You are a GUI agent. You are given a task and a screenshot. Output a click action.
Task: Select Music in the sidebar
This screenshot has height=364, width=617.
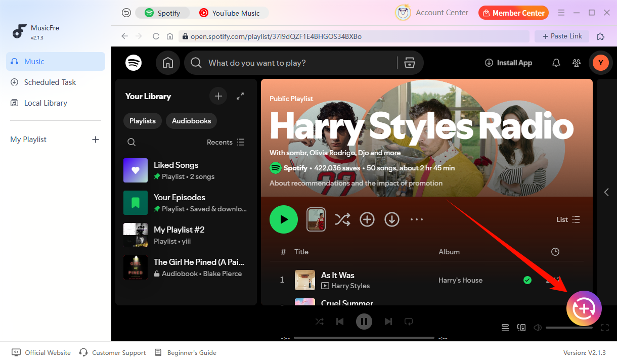56,61
